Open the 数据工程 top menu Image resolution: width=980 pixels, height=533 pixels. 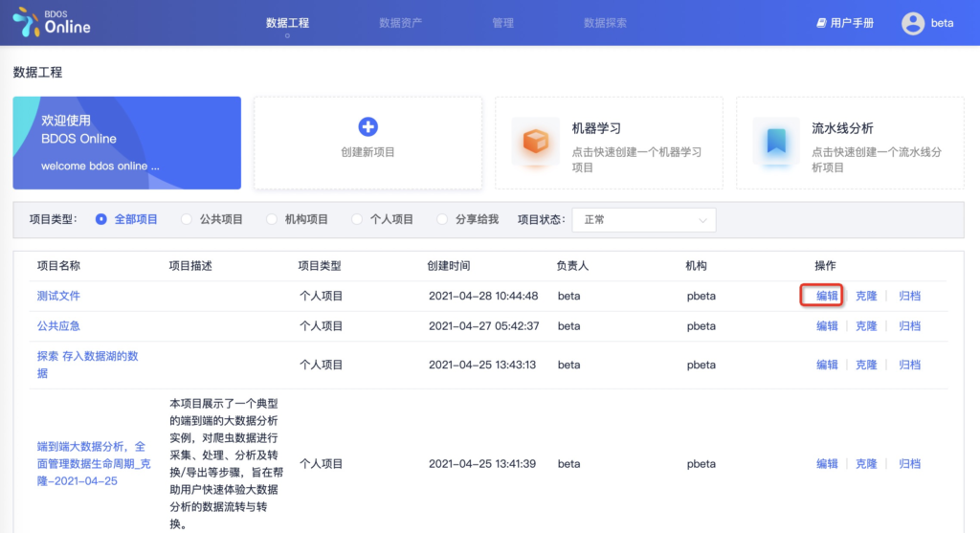click(287, 23)
